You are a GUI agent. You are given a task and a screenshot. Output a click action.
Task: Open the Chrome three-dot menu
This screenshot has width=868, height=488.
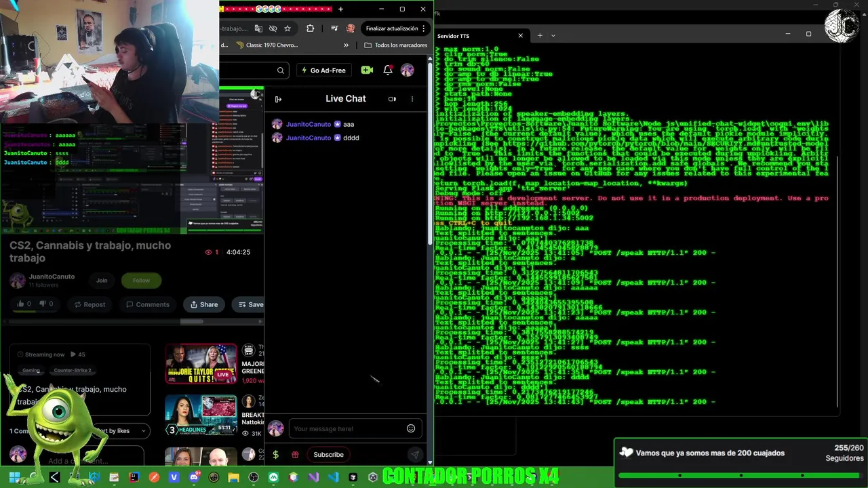click(424, 28)
